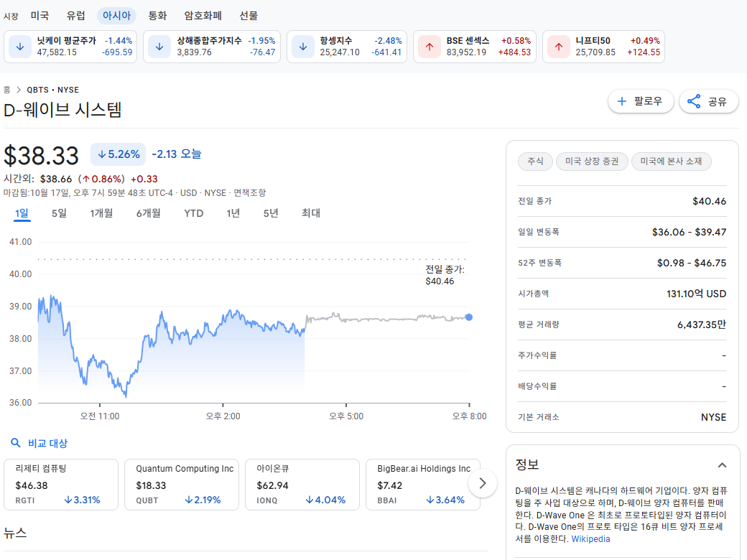
Task: Click the $38.33 current price
Action: 42,156
